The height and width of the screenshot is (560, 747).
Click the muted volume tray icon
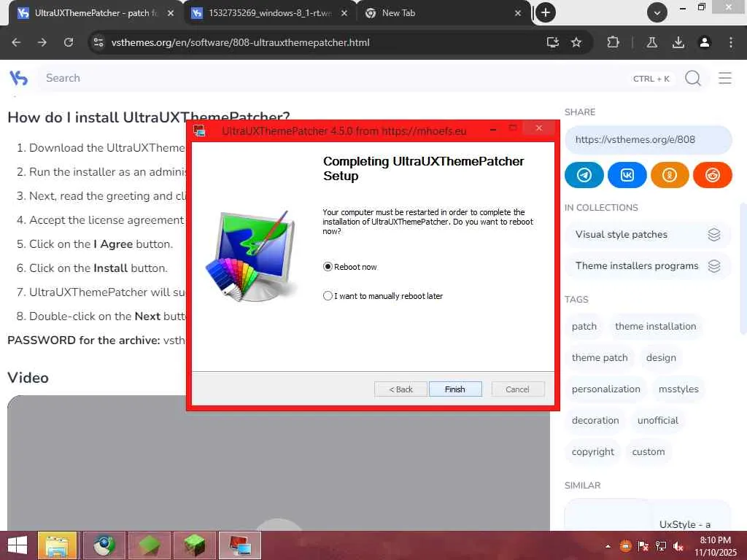(x=678, y=546)
